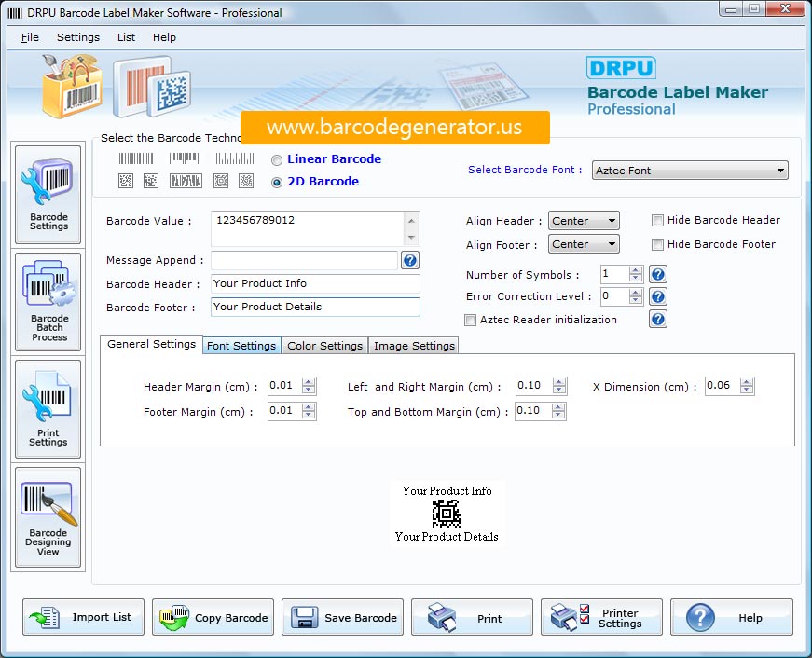Screen dimensions: 812x658
Task: Enable Hide Barcode Header checkbox
Action: pyautogui.click(x=657, y=221)
